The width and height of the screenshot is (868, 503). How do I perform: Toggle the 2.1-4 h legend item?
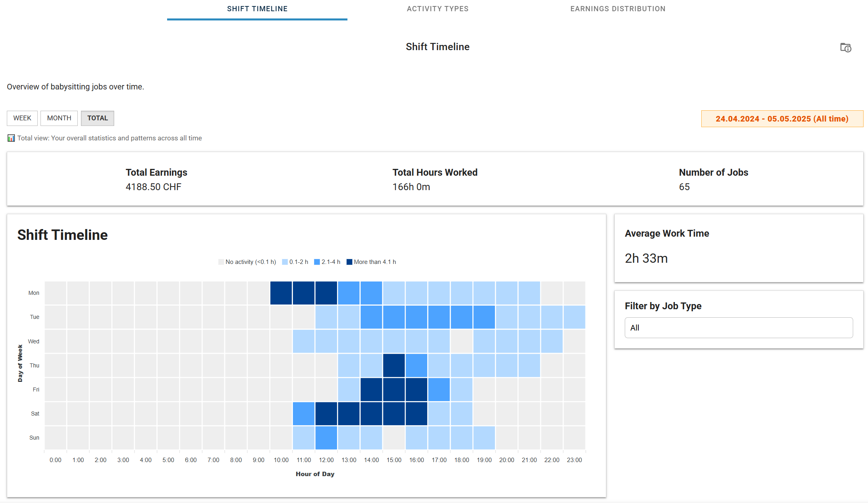(x=327, y=262)
